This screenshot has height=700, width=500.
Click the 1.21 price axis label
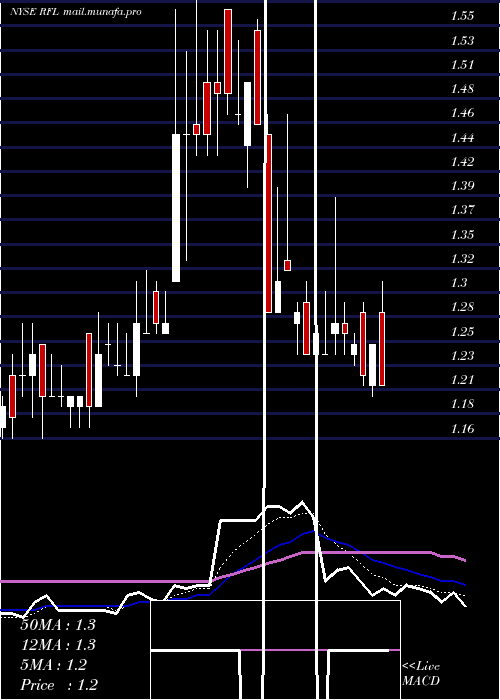(x=462, y=379)
